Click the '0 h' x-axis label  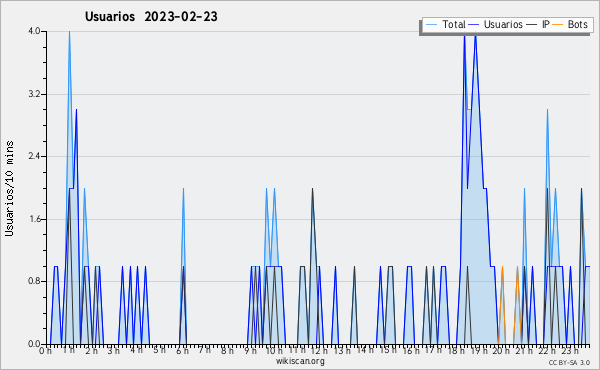46,350
